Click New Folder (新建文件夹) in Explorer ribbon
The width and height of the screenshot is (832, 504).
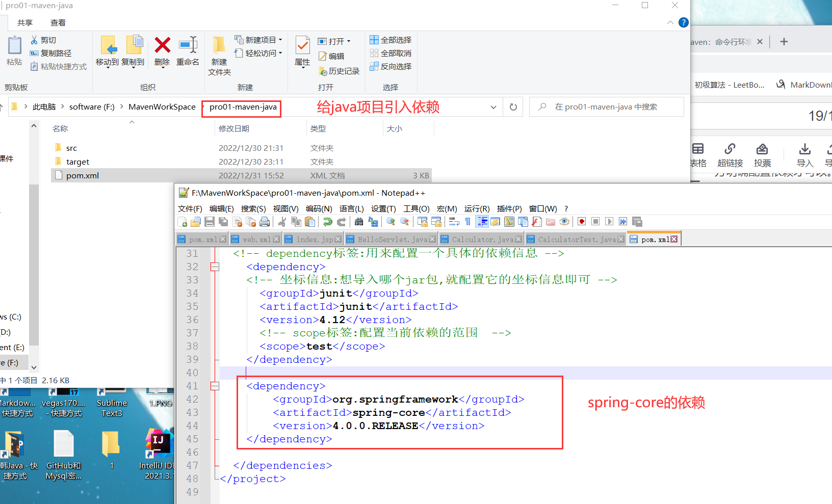tap(219, 56)
